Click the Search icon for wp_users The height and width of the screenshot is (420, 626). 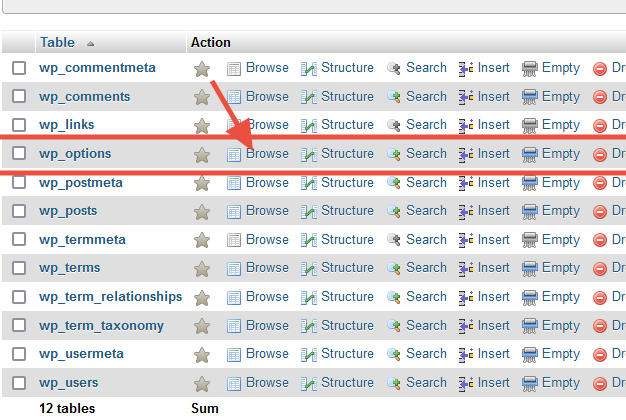coord(394,383)
